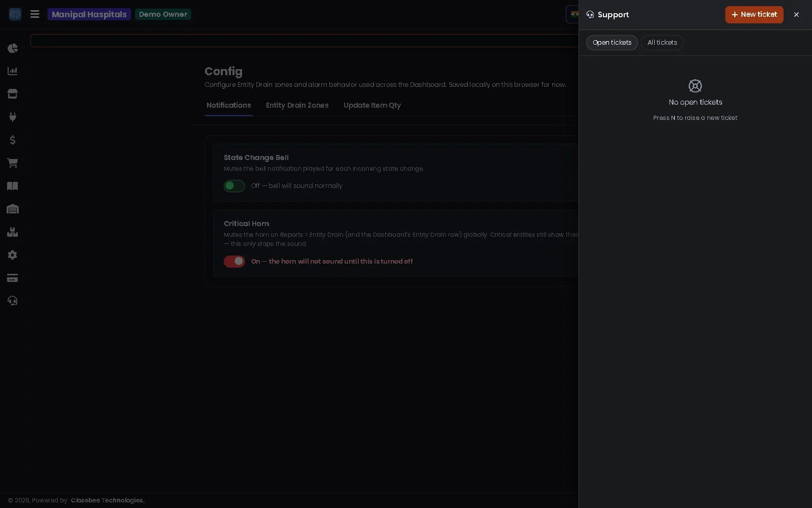Image resolution: width=812 pixels, height=508 pixels.
Task: Create a New ticket
Action: click(754, 15)
